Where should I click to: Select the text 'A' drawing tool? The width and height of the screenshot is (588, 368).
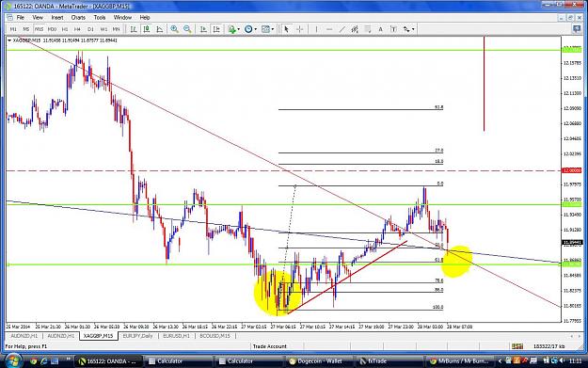click(x=380, y=29)
